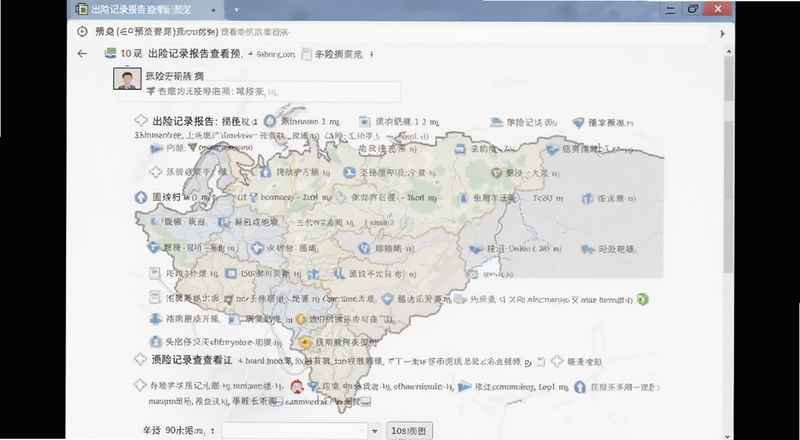Screen dimensions: 800x440
Task: Click the blue bucket icon at right
Action: click(587, 199)
